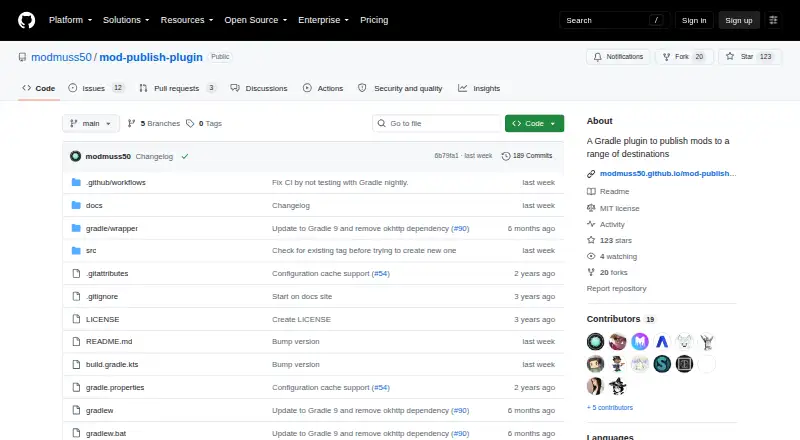Switch to the Pull requests tab
Viewport: 800px width, 440px height.
[x=178, y=88]
